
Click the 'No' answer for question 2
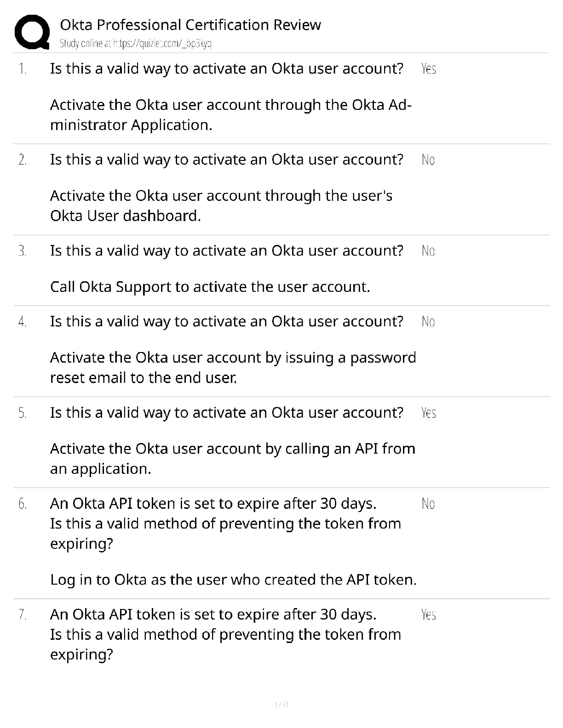(x=428, y=160)
